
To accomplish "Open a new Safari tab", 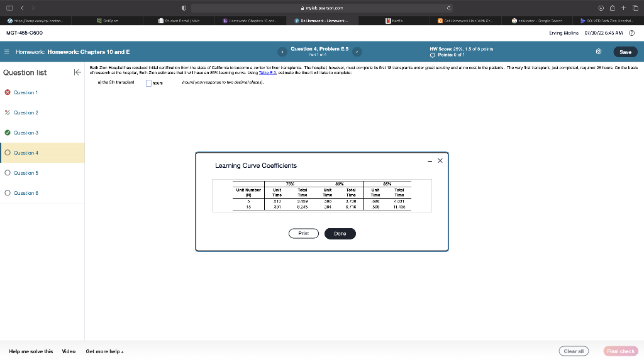I will click(623, 8).
